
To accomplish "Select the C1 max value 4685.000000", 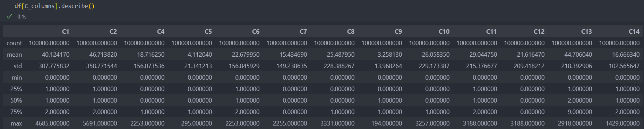I will click(52, 123).
